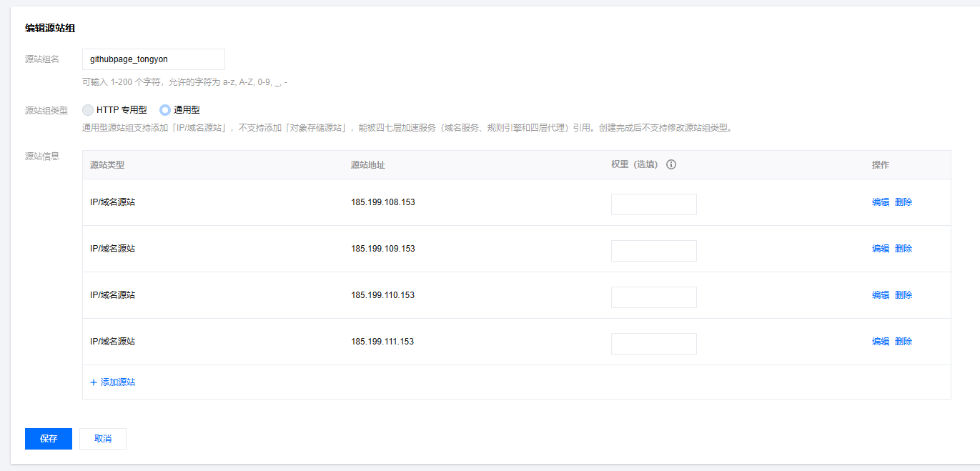This screenshot has height=471, width=980.
Task: Click the weight info icon
Action: pos(671,164)
